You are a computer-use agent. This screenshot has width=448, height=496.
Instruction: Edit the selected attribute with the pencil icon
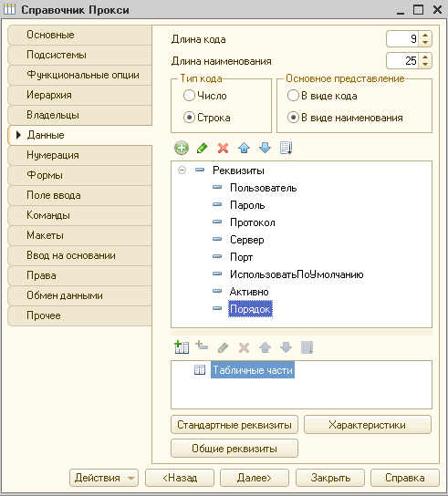pos(202,148)
